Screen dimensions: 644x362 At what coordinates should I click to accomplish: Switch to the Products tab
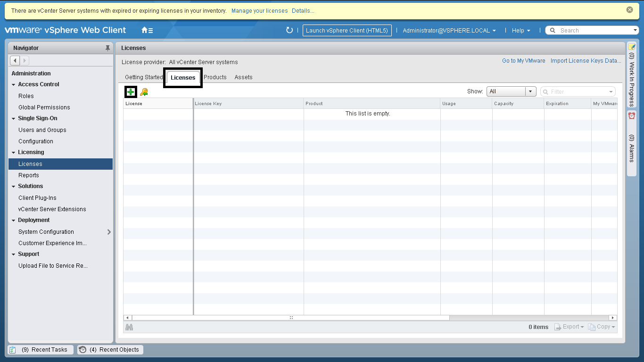215,77
